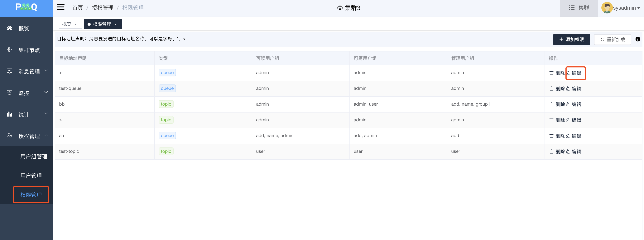Click trash delete icon for test-queue row

[551, 89]
